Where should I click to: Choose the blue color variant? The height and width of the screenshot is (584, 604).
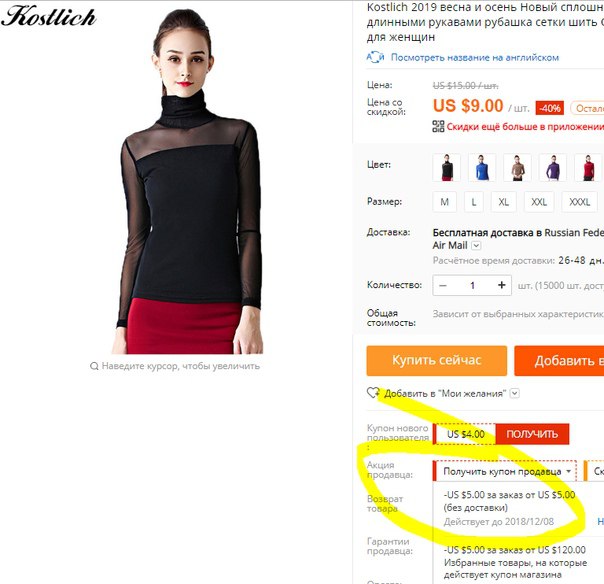pos(482,167)
